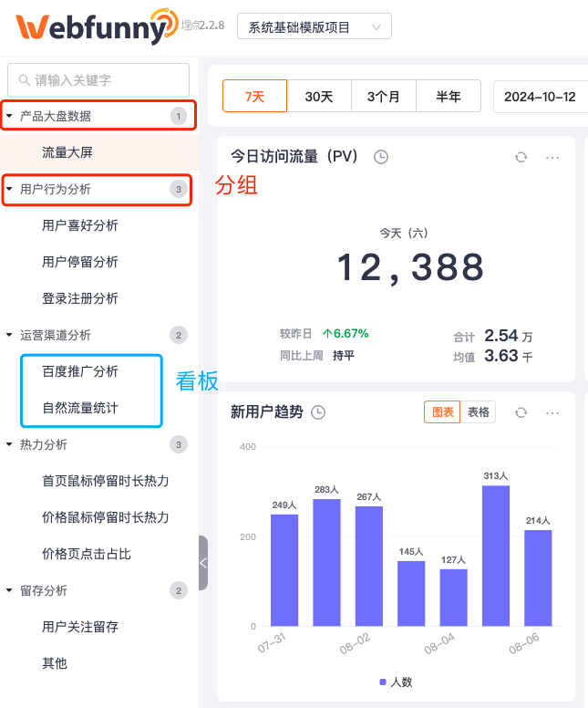Collapse the 留存分析 group arrow
This screenshot has width=588, height=708.
tap(9, 590)
